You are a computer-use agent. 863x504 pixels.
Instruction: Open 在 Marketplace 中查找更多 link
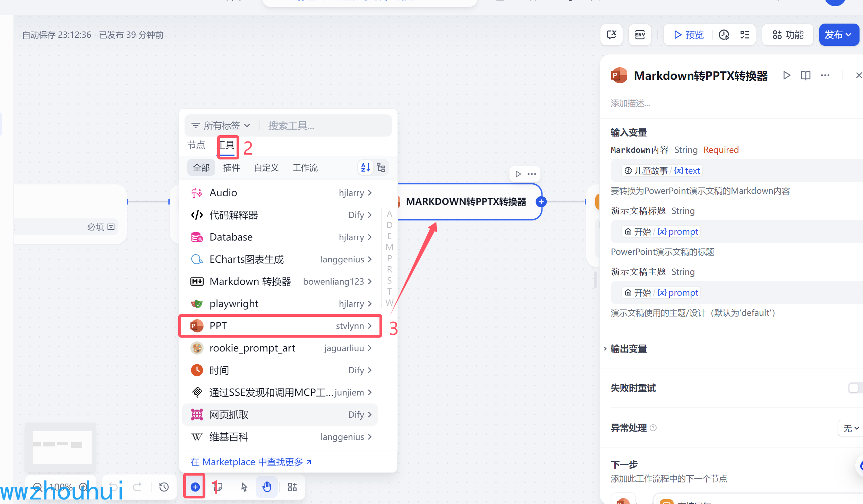(x=251, y=462)
